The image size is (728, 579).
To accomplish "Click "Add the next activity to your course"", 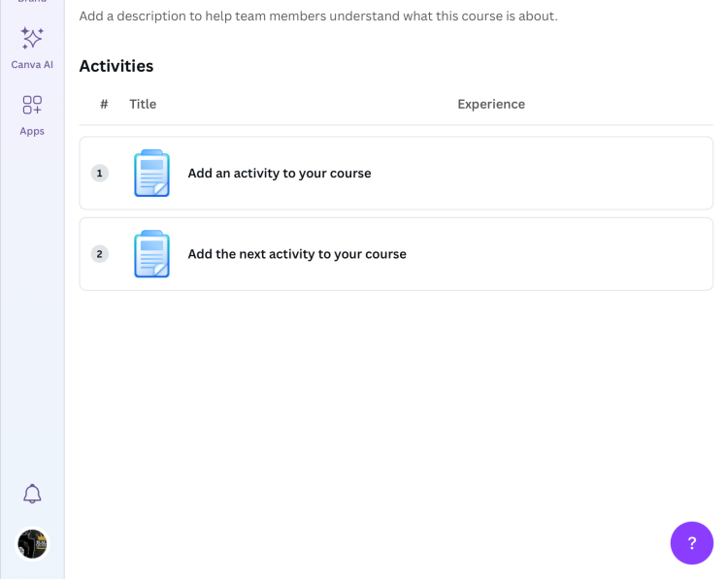I will 296,254.
